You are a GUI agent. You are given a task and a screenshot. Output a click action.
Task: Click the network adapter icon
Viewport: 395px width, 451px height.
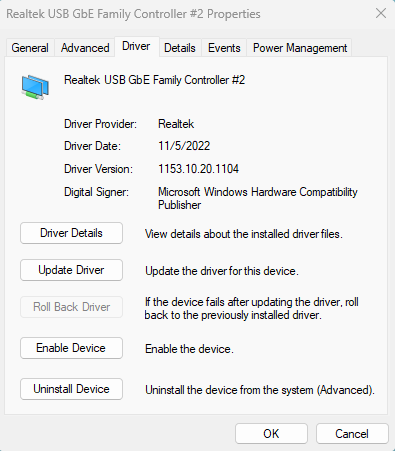click(x=35, y=87)
